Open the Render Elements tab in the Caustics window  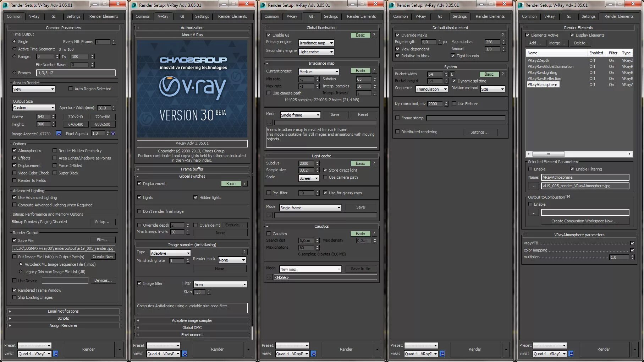[361, 16]
